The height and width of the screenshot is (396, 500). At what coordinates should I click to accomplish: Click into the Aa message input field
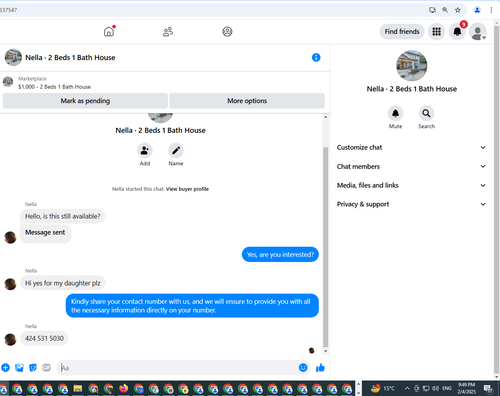(178, 368)
